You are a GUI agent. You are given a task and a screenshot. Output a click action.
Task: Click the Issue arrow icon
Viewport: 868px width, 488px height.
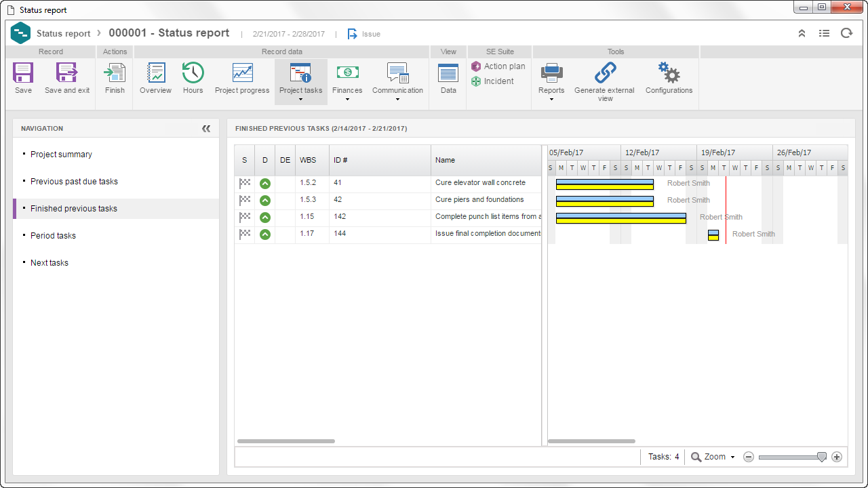click(x=352, y=34)
